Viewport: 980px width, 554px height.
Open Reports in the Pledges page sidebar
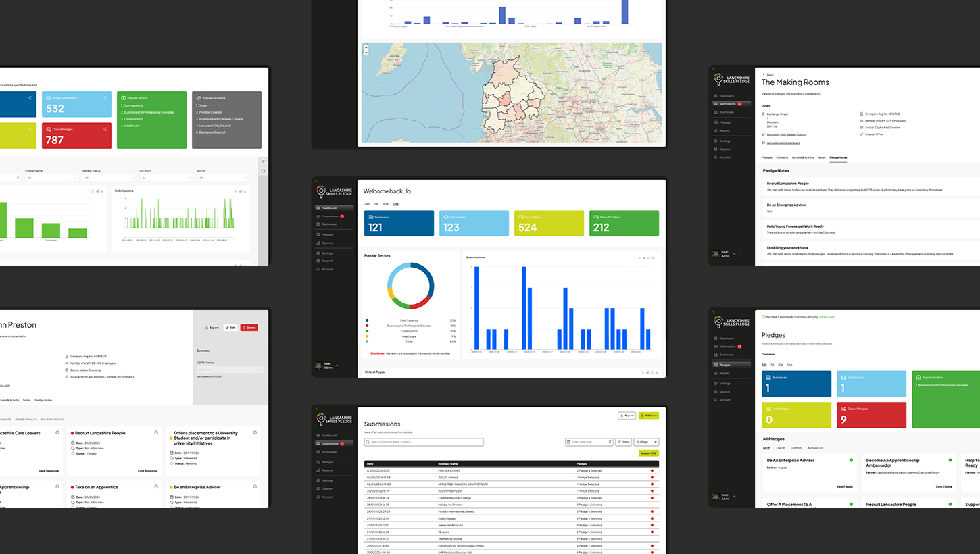click(x=725, y=373)
